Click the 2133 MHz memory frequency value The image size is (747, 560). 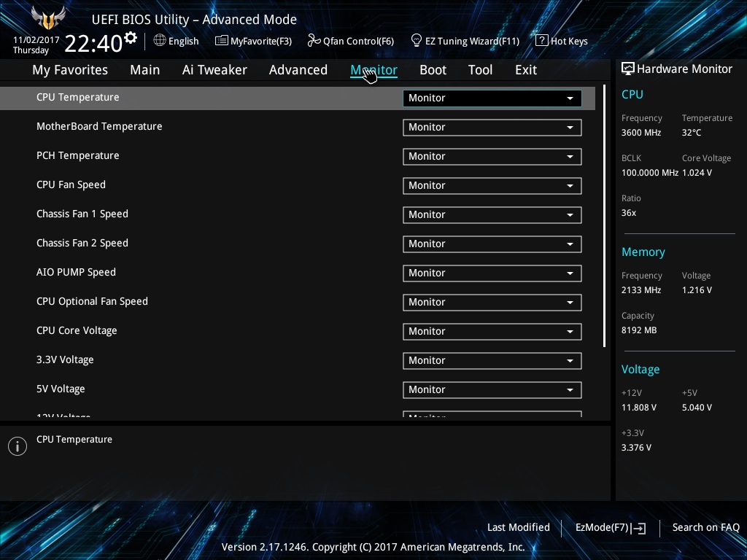click(x=641, y=290)
